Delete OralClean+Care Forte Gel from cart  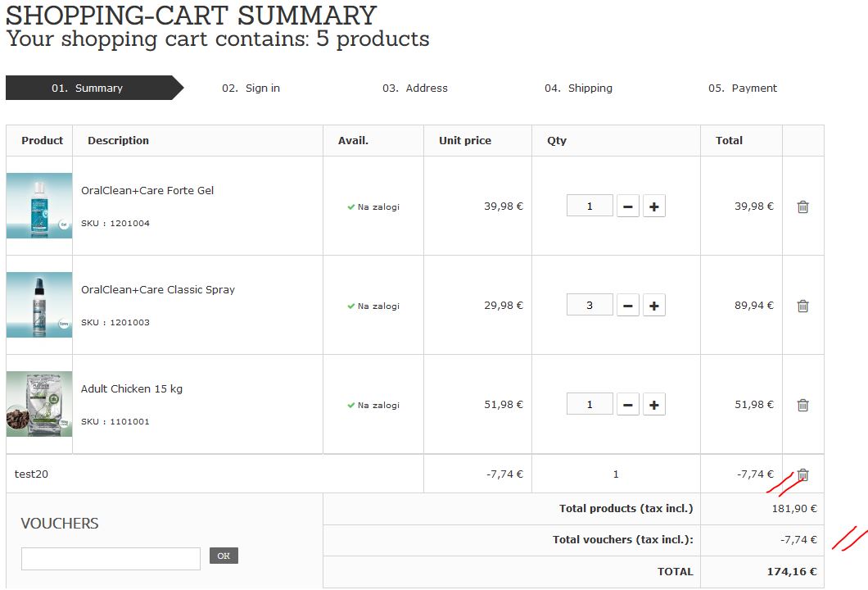(x=802, y=207)
